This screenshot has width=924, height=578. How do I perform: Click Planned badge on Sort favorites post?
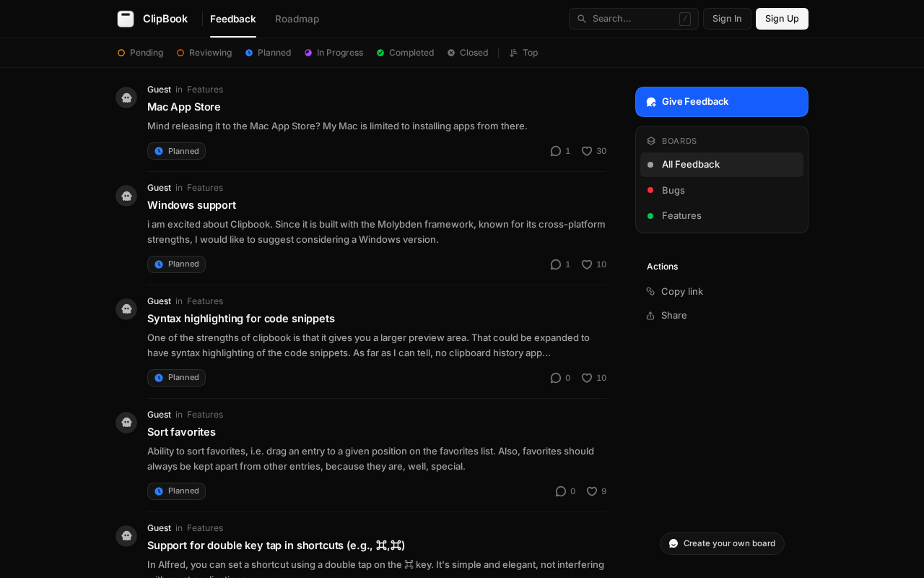click(x=176, y=491)
